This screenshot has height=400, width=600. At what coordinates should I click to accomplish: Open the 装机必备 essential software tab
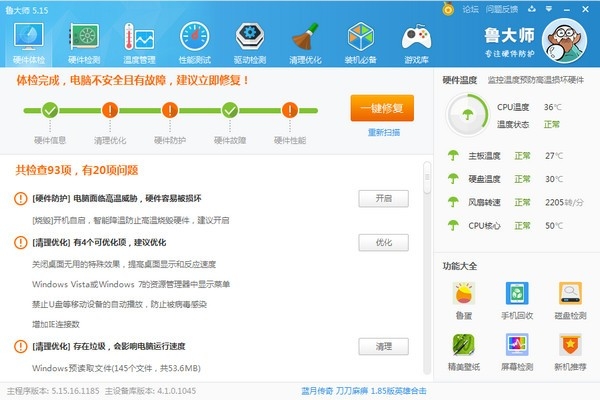[360, 43]
